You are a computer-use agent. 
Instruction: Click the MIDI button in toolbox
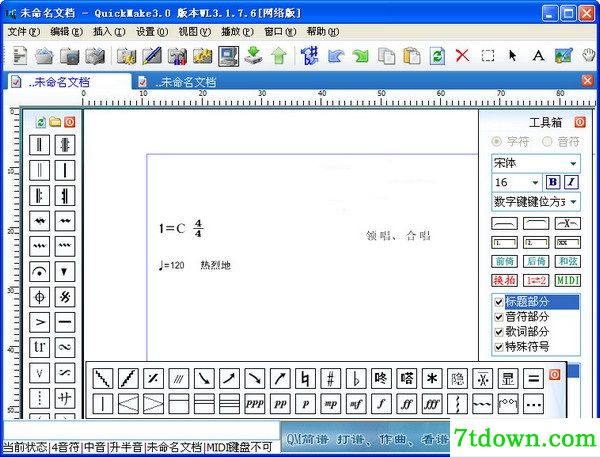pos(568,281)
